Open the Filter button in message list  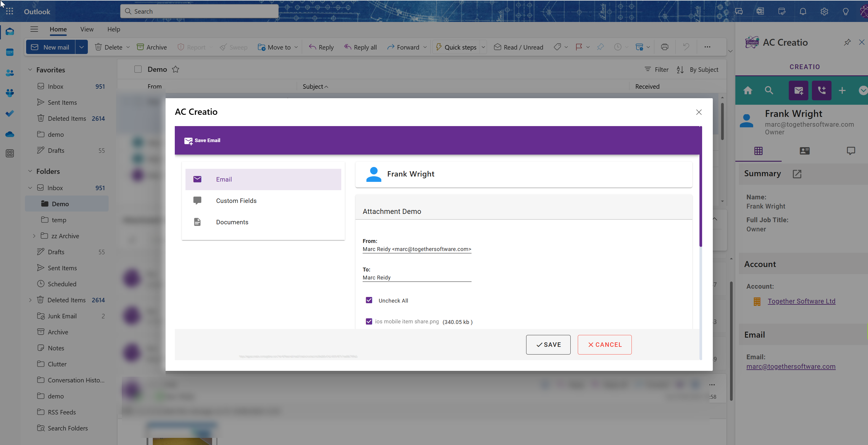[x=656, y=69]
